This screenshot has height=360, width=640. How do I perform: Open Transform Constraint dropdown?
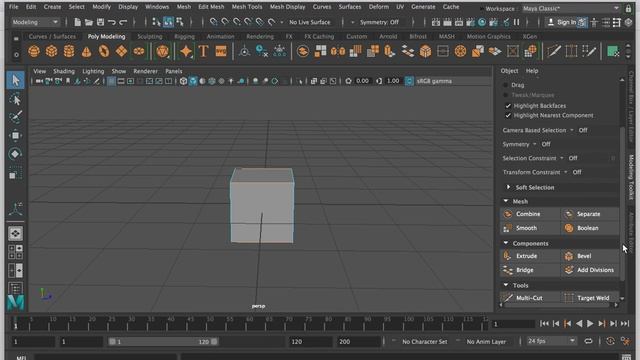coord(566,172)
